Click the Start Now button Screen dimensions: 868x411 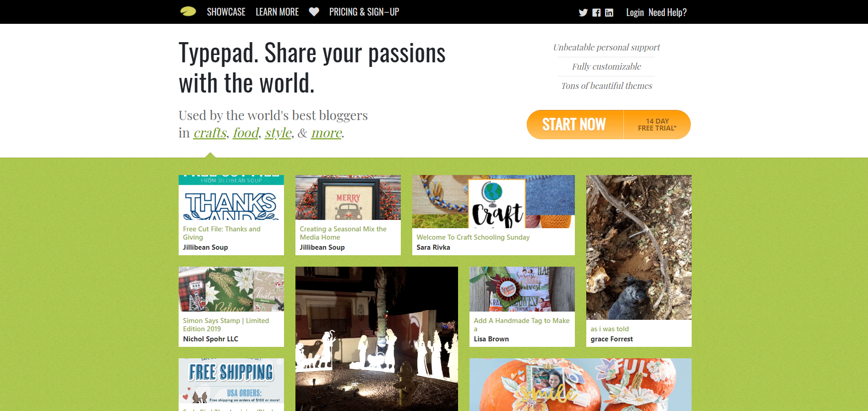[574, 125]
